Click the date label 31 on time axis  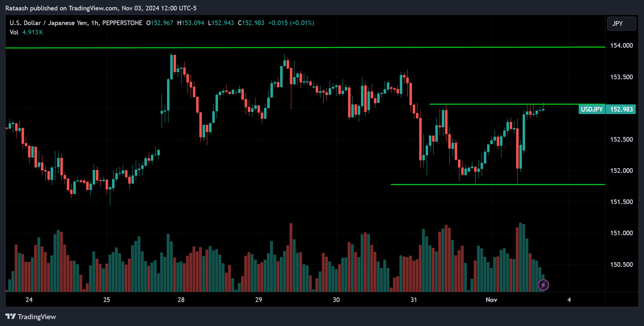pos(414,300)
